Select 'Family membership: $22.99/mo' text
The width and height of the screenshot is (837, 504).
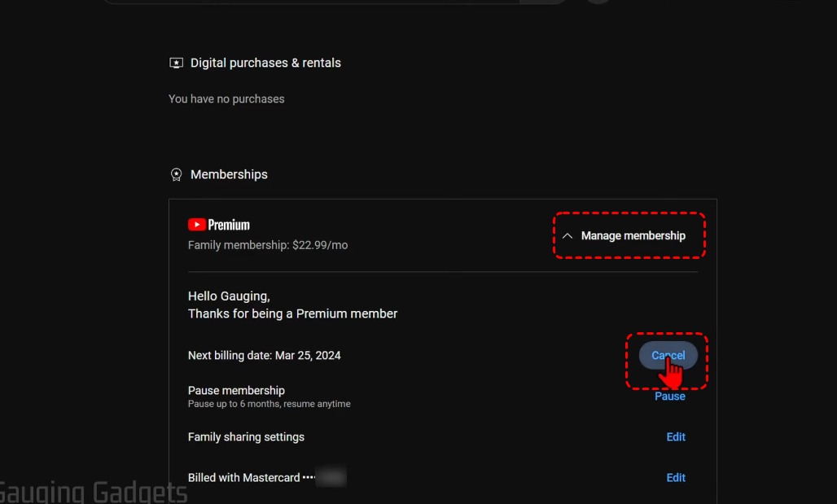click(268, 245)
